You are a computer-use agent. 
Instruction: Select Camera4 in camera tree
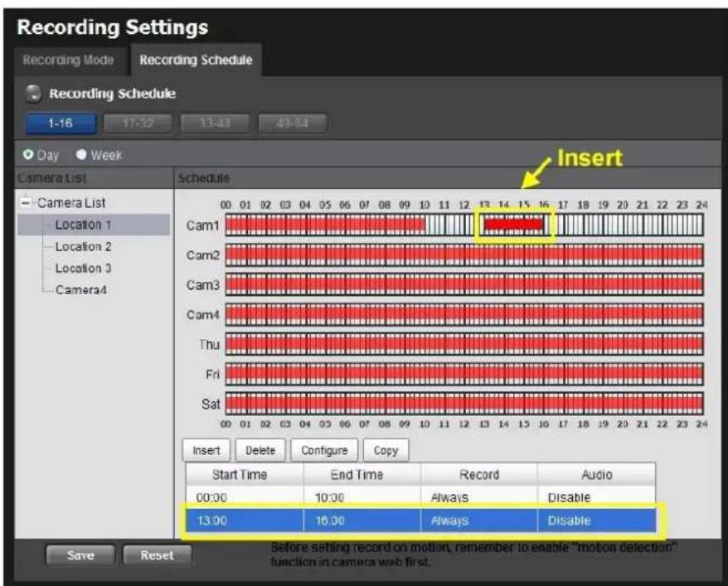tap(80, 290)
